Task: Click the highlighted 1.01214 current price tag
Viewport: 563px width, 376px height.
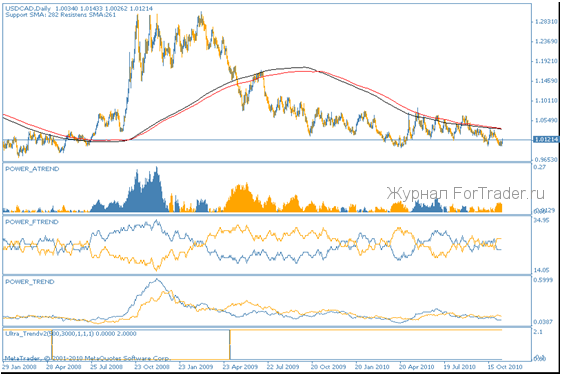Action: click(x=546, y=139)
